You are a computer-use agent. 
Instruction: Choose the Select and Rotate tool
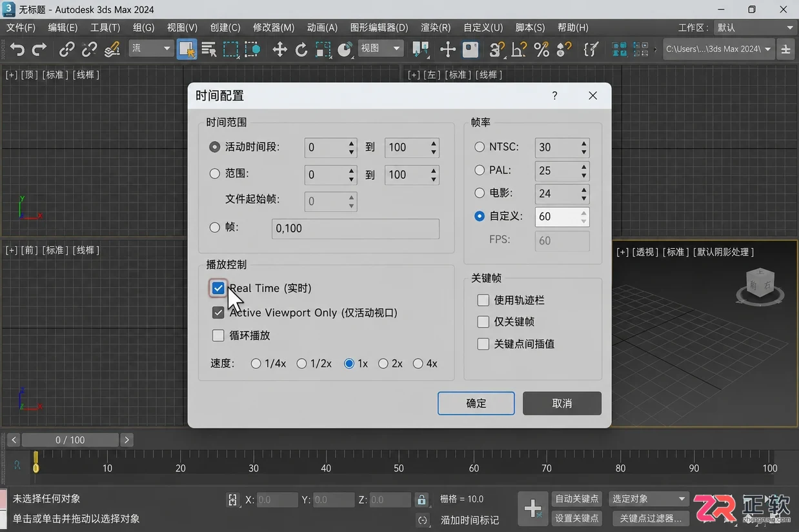(301, 50)
